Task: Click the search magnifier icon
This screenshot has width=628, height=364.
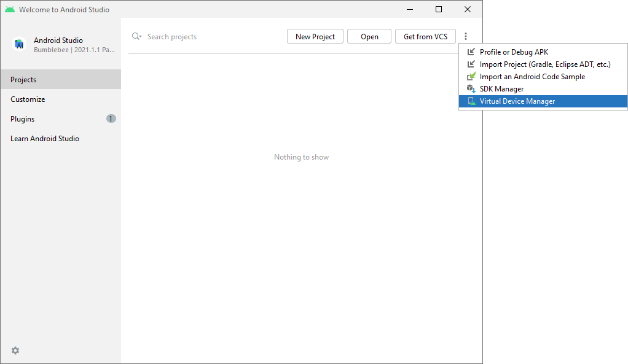Action: (136, 36)
